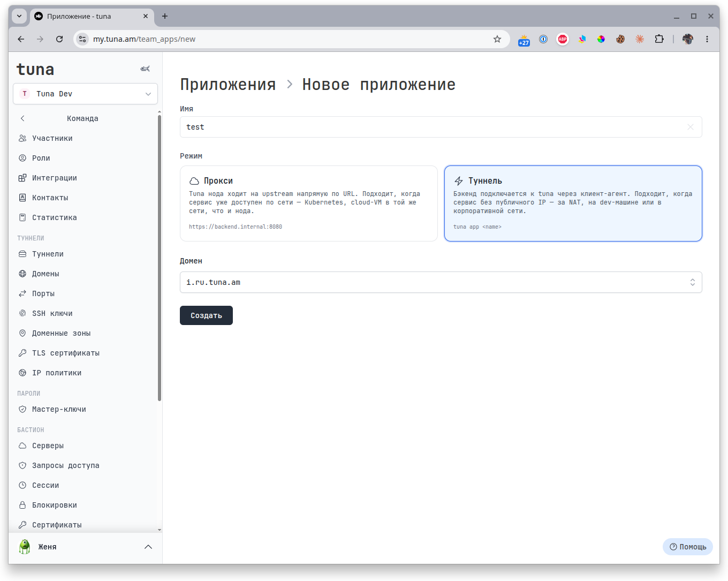The image size is (728, 581).
Task: Open the Туннели list
Action: tap(48, 254)
